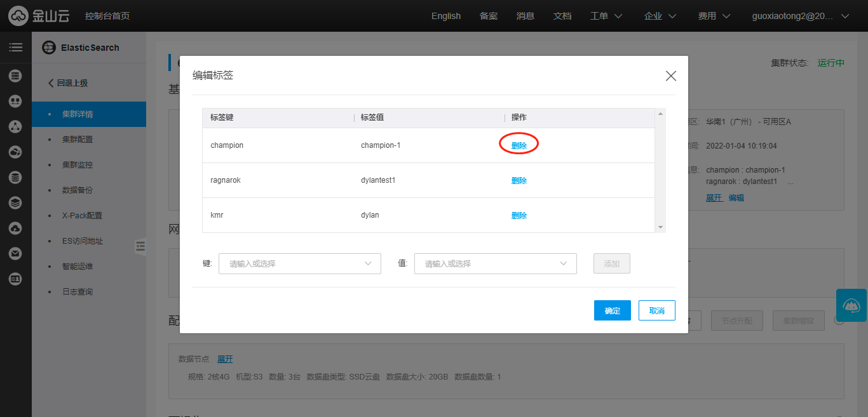Delete the champion tag row
This screenshot has height=417, width=868.
(x=519, y=145)
